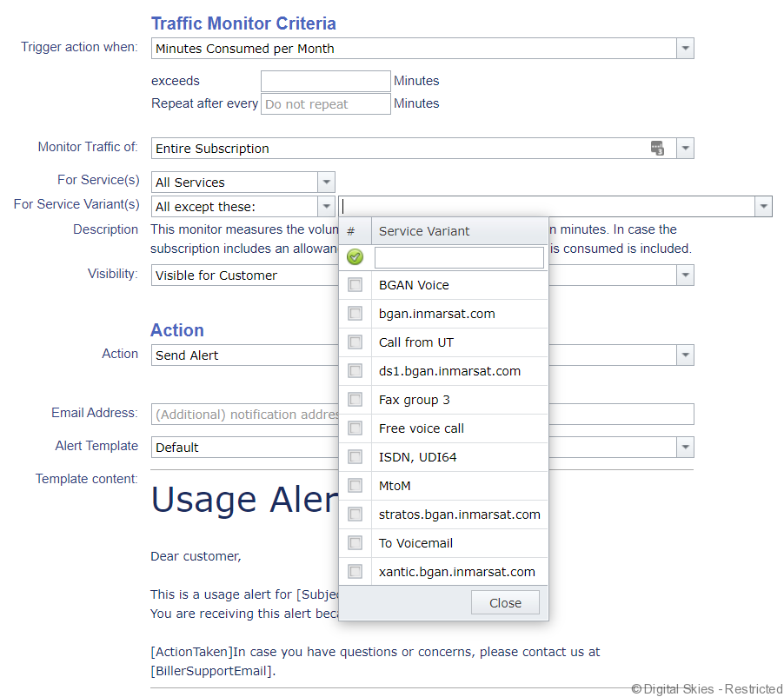Click the subscription icon in Monitor Traffic field
The image size is (784, 697).
pyautogui.click(x=658, y=149)
